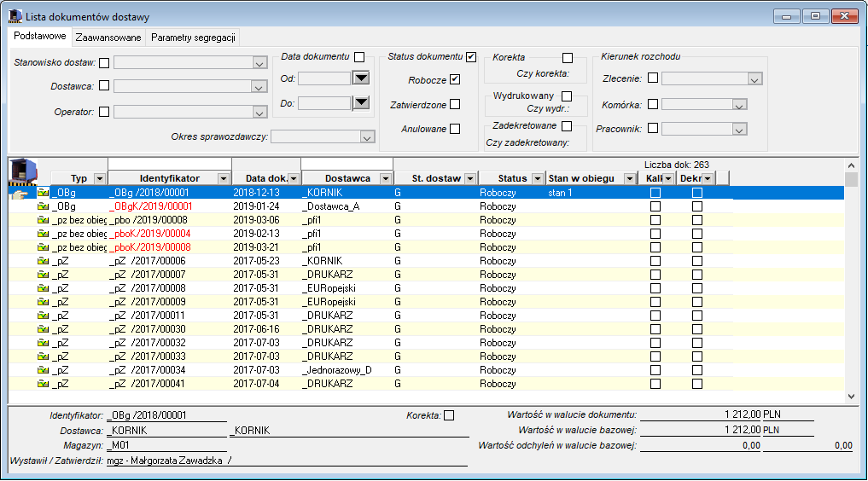Click the delivery truck icon above the list

tap(23, 172)
